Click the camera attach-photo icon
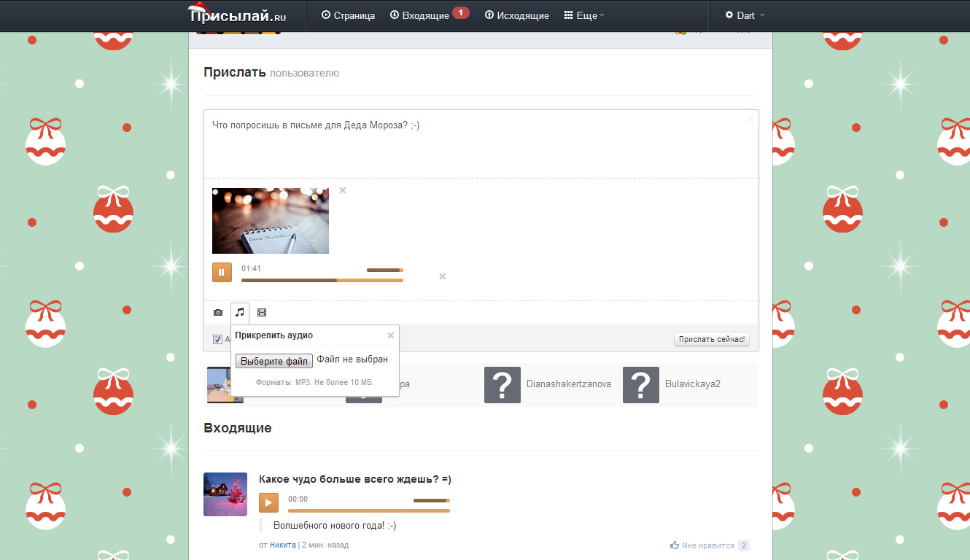The image size is (970, 560). click(x=218, y=313)
